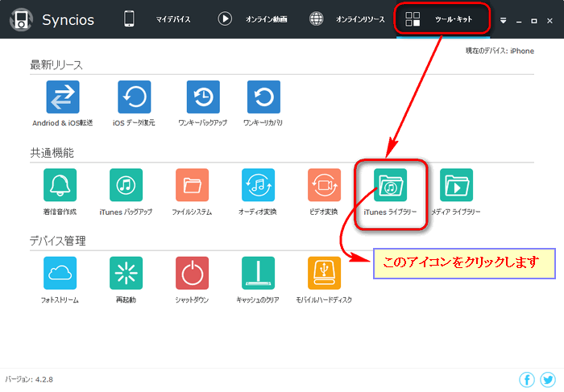Switch to マイデバイス tab

(x=158, y=19)
